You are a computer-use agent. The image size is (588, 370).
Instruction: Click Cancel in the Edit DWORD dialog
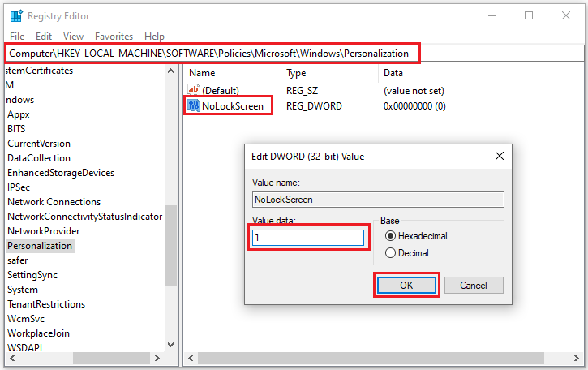474,286
